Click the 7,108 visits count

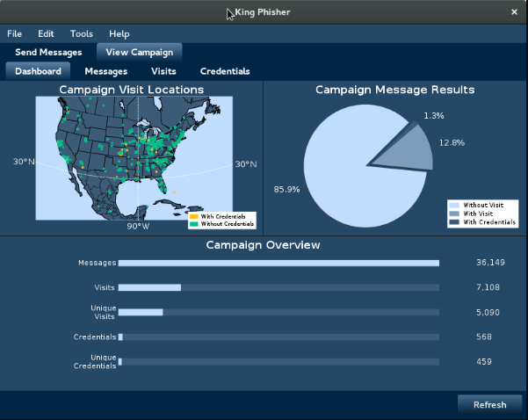click(x=488, y=287)
